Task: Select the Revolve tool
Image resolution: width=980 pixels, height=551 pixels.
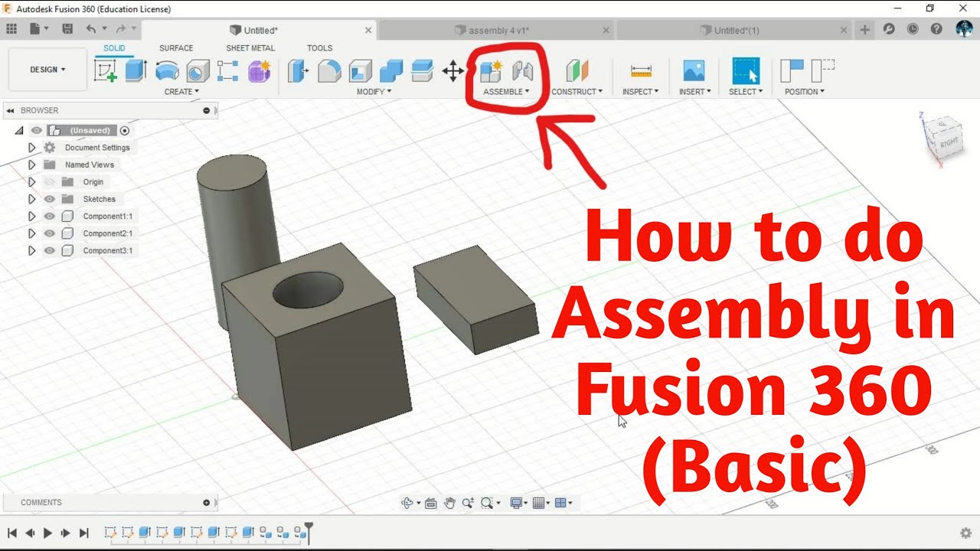Action: coord(167,71)
